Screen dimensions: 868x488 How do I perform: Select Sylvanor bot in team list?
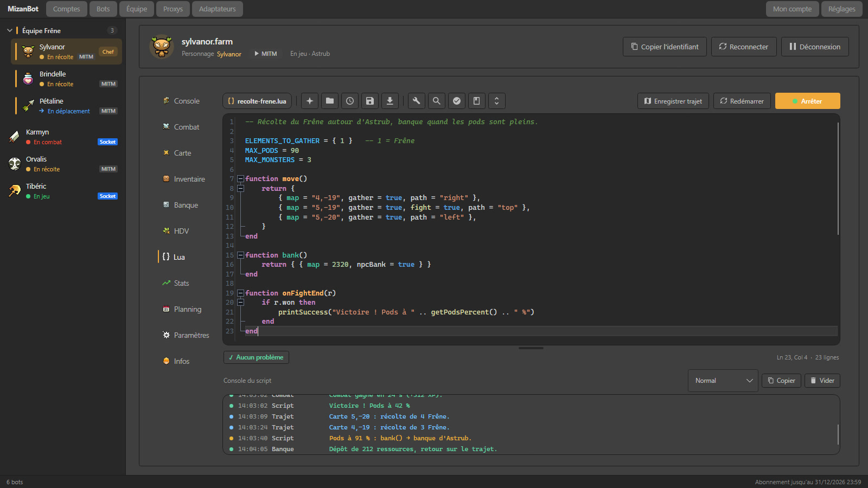[66, 52]
